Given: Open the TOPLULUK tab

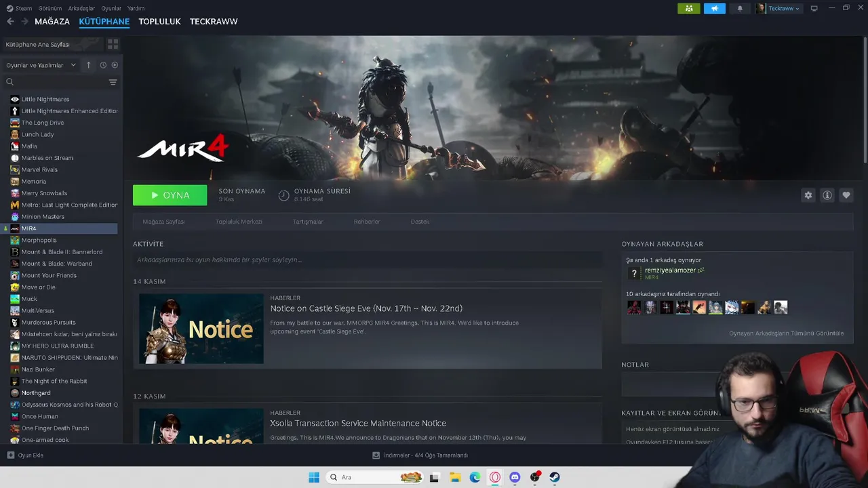Looking at the screenshot, I should coord(159,22).
